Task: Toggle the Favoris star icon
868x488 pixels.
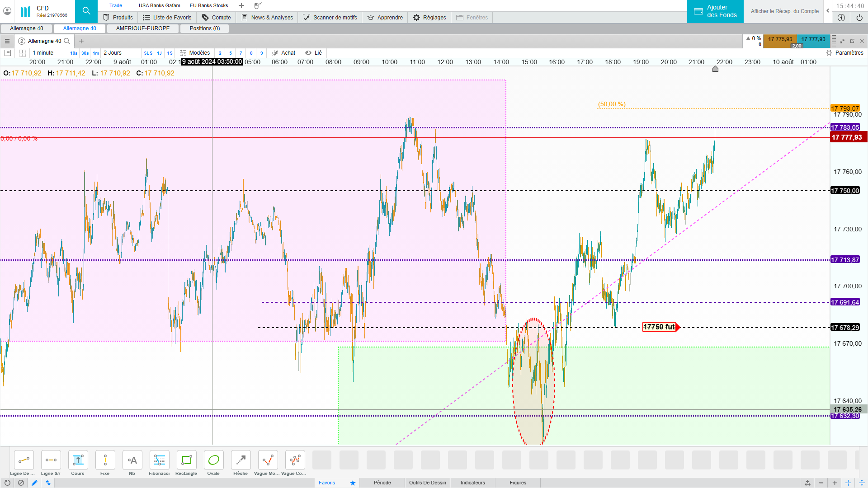Action: coord(353,483)
